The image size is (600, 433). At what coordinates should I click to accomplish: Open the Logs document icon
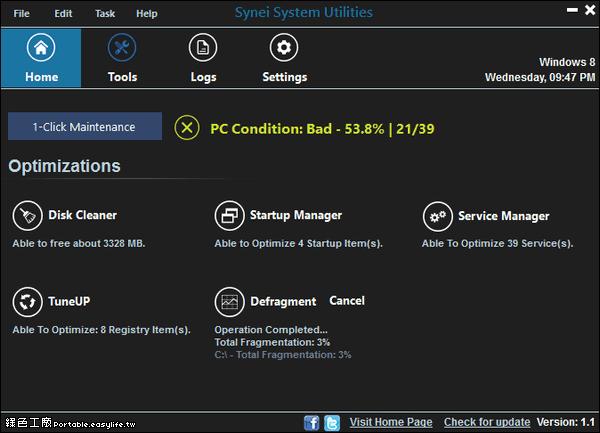(203, 48)
